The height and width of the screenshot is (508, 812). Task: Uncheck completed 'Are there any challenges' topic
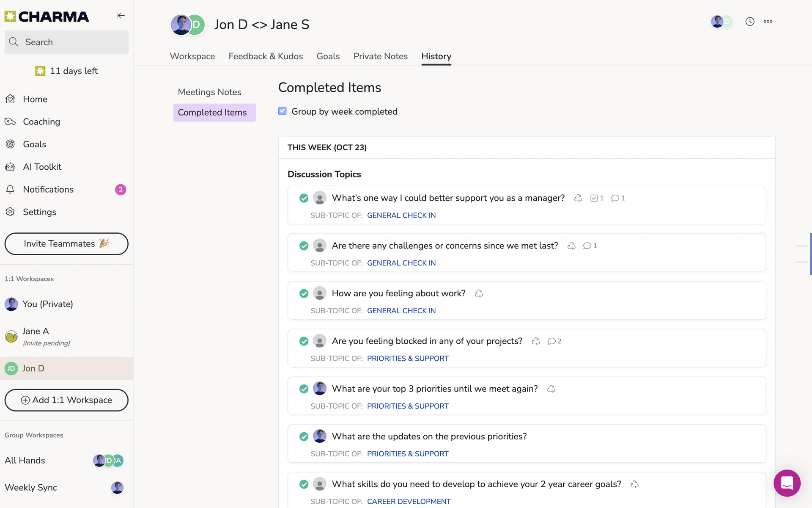(x=304, y=246)
